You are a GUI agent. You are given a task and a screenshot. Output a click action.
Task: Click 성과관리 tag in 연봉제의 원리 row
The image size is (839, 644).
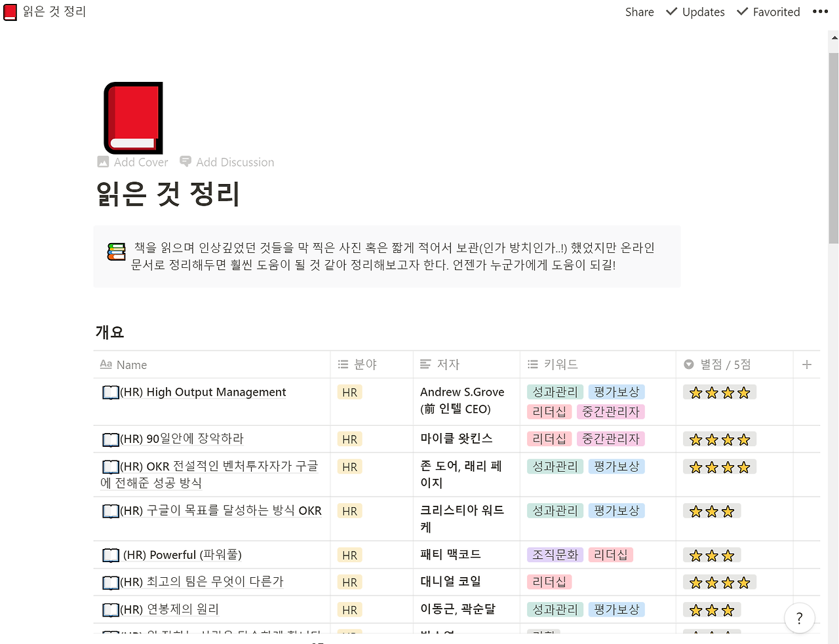[555, 610]
